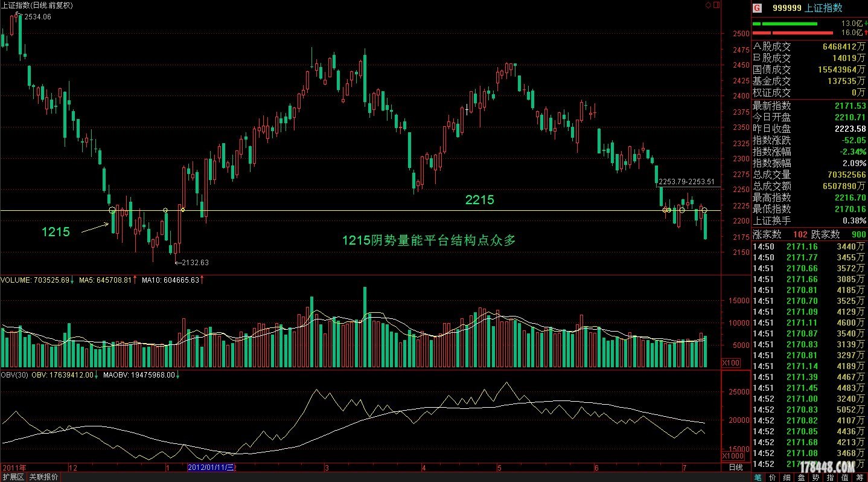The height and width of the screenshot is (482, 868).
Task: Click the highlighted date 2012/01/11/三
Action: [211, 468]
